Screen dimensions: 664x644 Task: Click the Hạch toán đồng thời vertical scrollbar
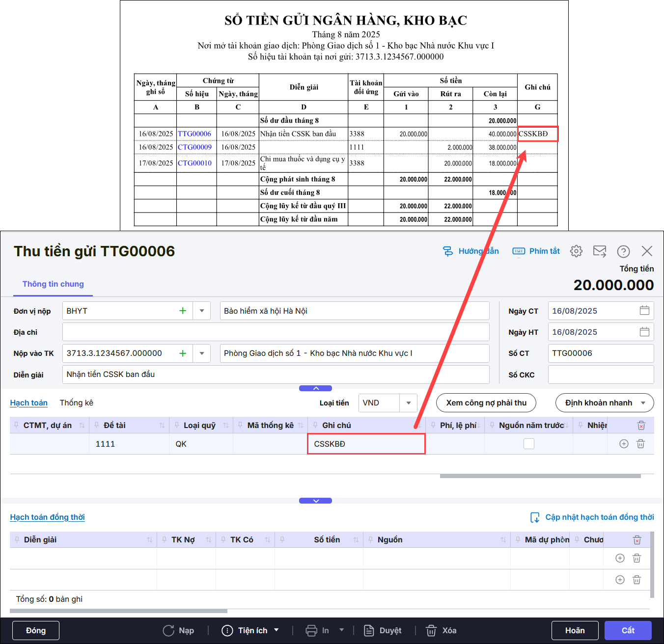(652, 564)
